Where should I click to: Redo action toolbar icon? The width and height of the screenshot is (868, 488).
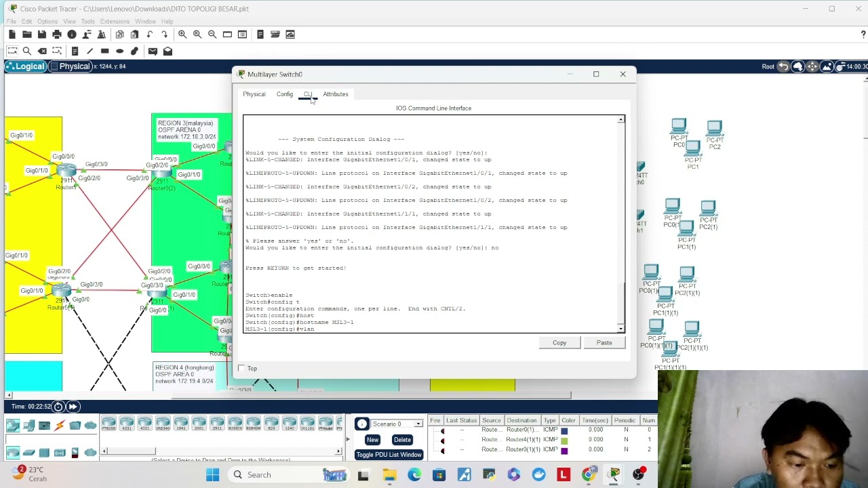164,35
